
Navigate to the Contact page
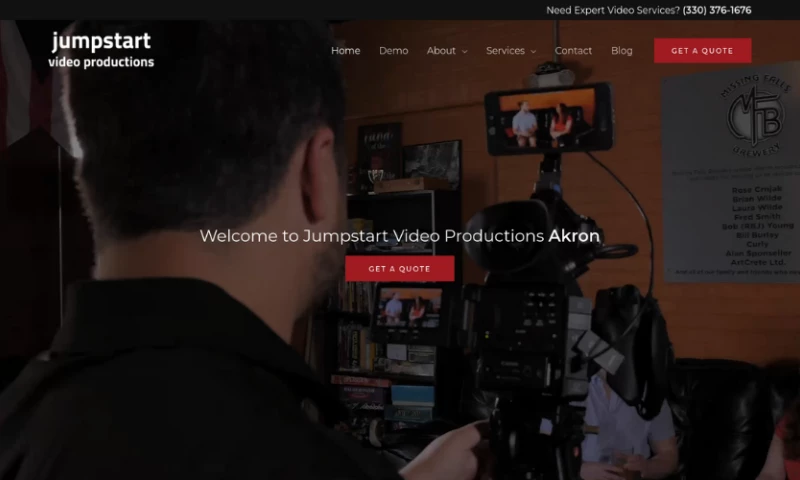click(573, 51)
